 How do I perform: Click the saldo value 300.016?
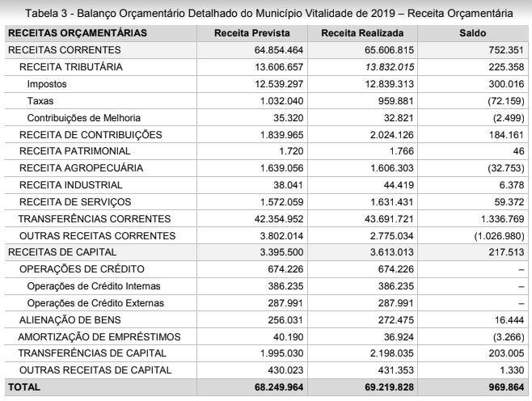(x=506, y=84)
